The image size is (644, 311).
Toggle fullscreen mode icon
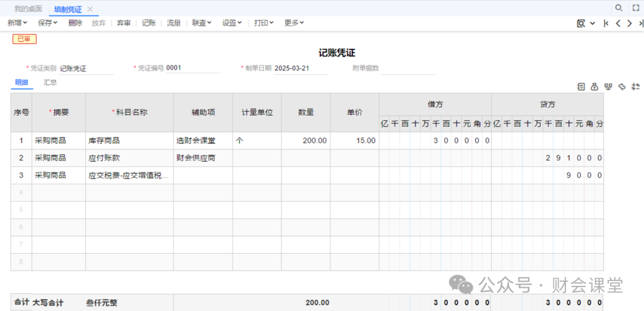[636, 8]
